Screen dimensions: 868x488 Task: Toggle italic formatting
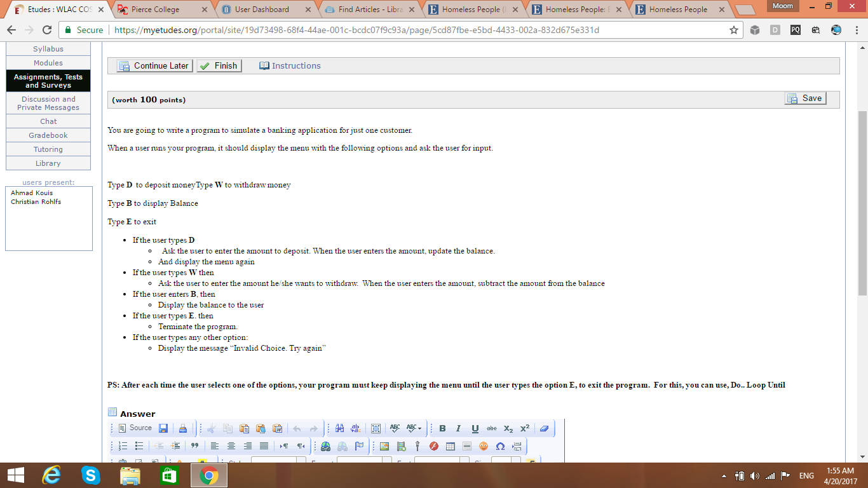tap(458, 428)
